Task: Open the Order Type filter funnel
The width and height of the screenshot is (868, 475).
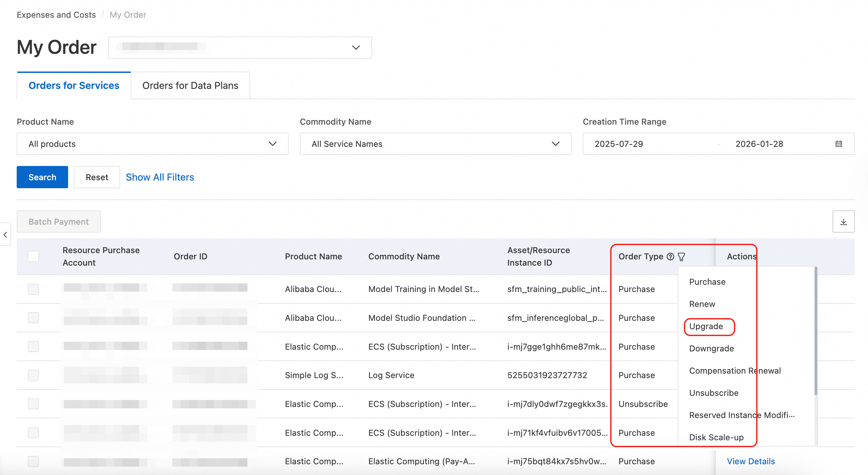Action: coord(681,257)
